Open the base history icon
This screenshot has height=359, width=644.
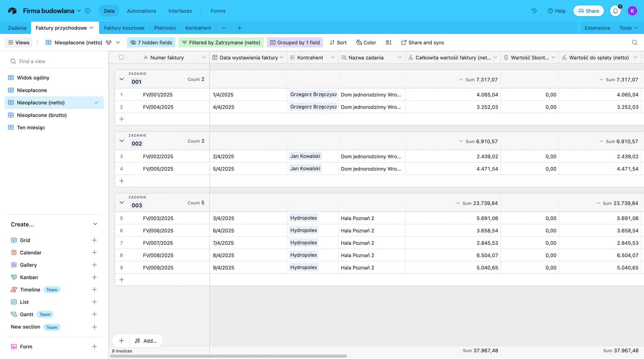click(534, 11)
